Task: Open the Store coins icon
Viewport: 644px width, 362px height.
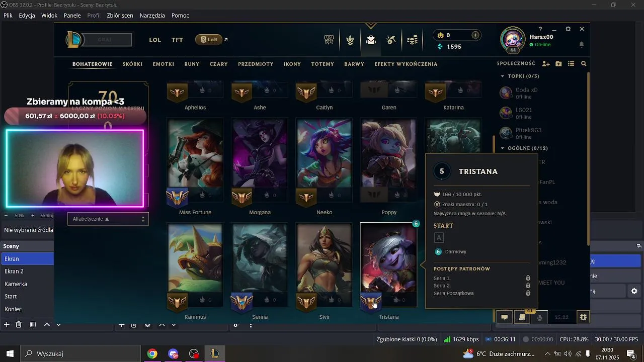Action: click(x=412, y=40)
